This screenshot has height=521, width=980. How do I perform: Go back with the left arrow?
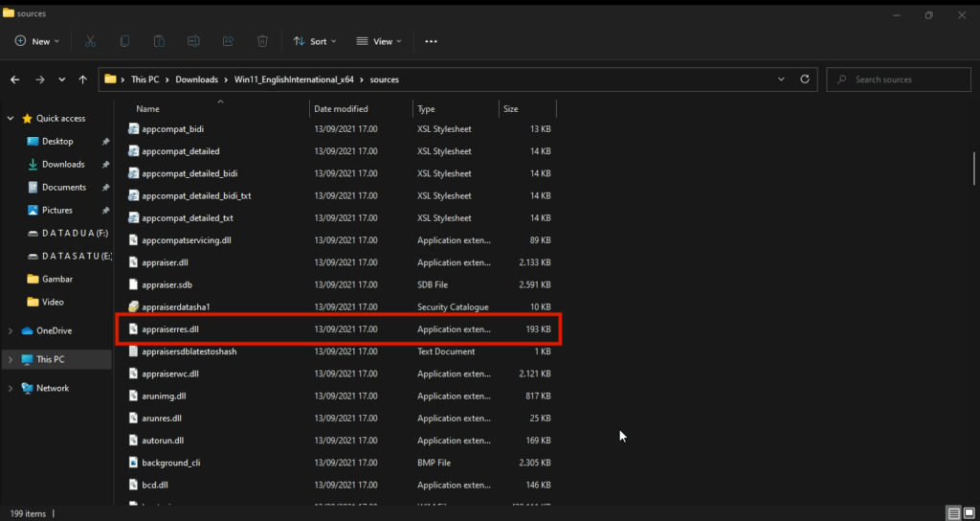point(15,79)
